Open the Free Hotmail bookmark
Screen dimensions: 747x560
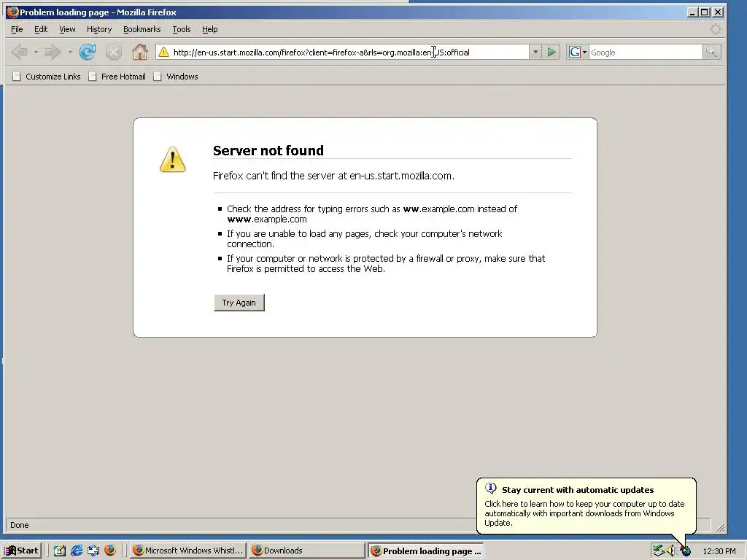pyautogui.click(x=117, y=76)
